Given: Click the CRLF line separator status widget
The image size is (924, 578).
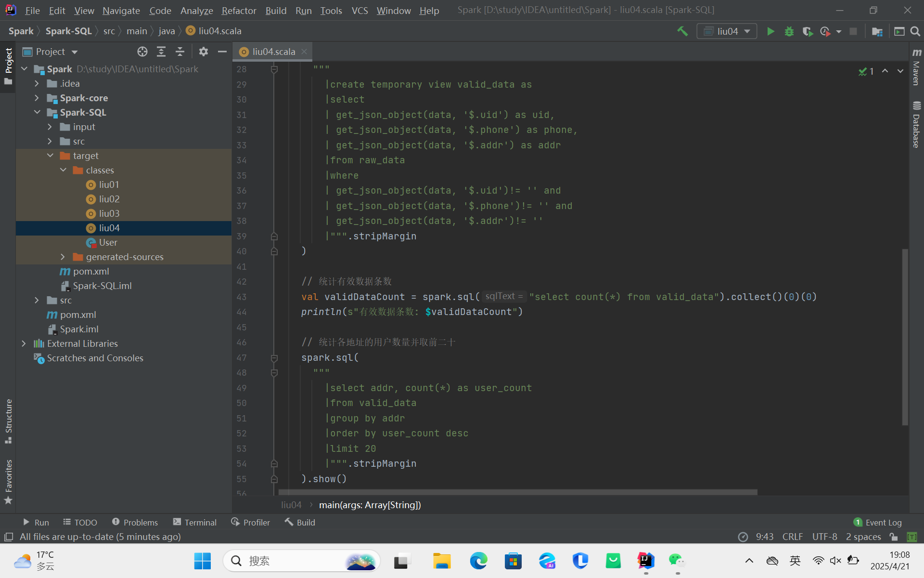Looking at the screenshot, I should [792, 537].
